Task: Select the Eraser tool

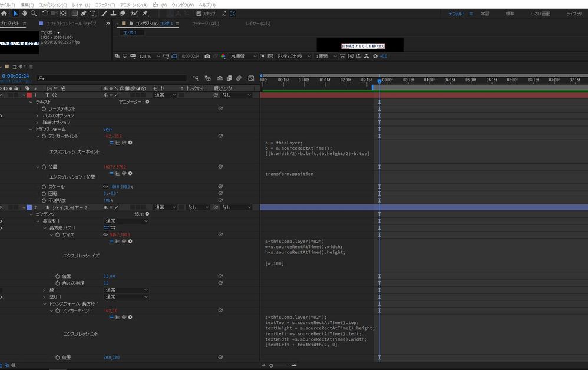Action: pos(123,13)
